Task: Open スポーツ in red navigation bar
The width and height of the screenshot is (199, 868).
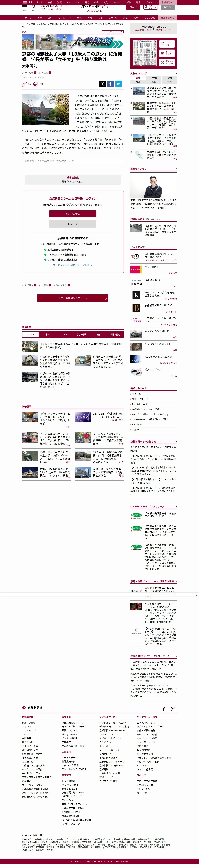Action: (113, 18)
